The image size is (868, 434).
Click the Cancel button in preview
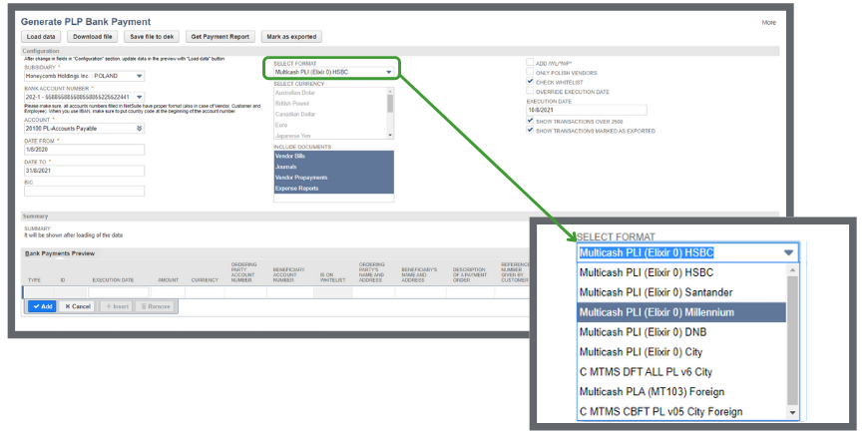pyautogui.click(x=77, y=306)
